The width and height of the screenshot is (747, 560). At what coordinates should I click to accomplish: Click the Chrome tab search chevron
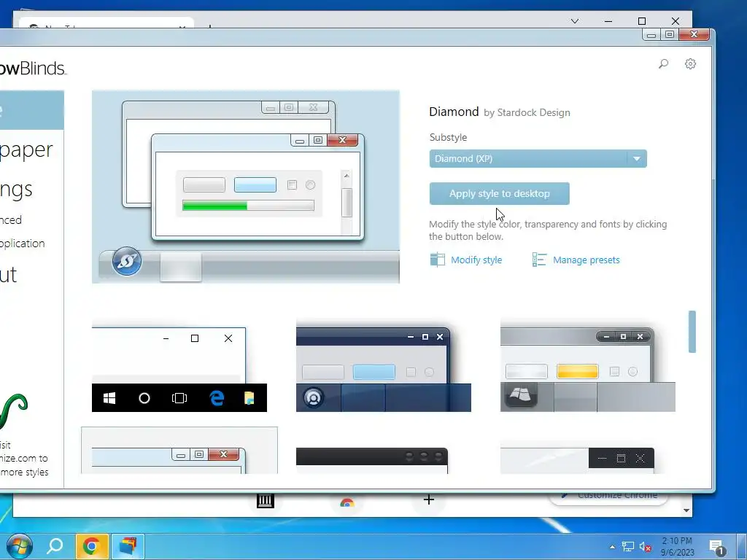575,21
